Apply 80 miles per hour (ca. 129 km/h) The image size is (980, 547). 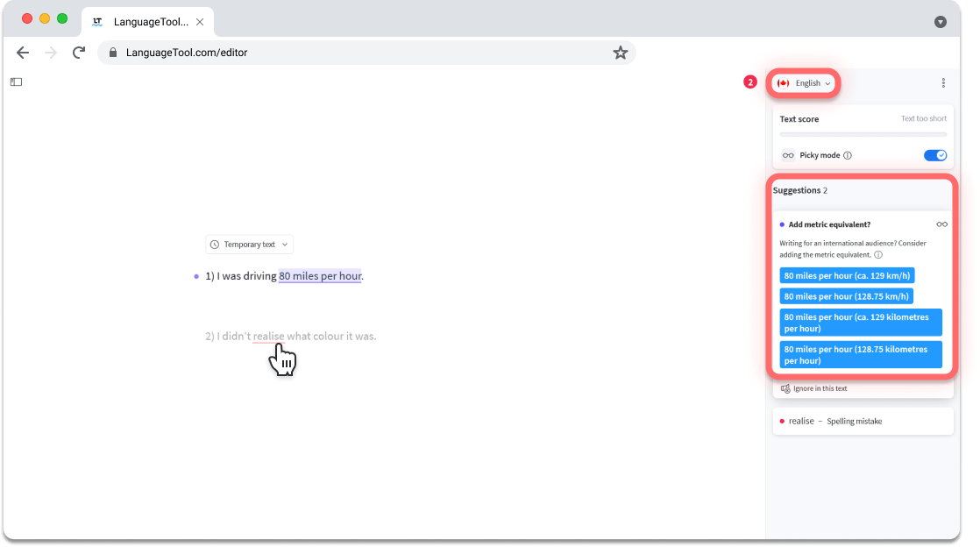point(847,275)
